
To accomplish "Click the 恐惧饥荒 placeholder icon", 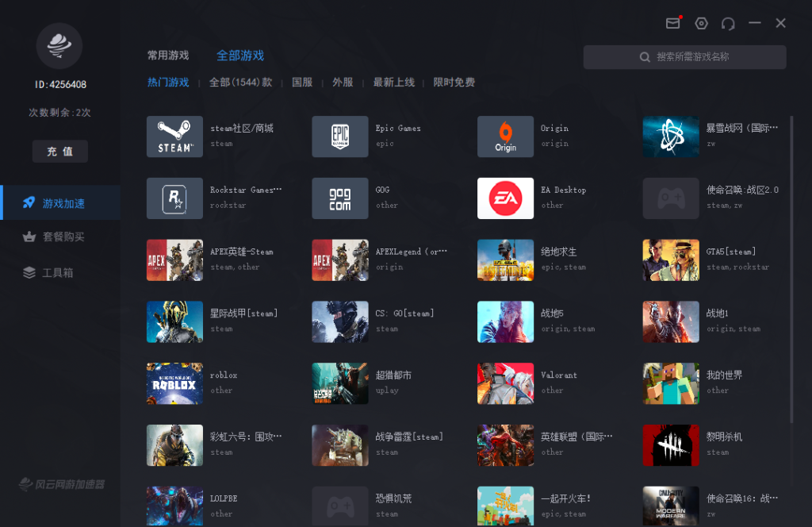I will 339,506.
